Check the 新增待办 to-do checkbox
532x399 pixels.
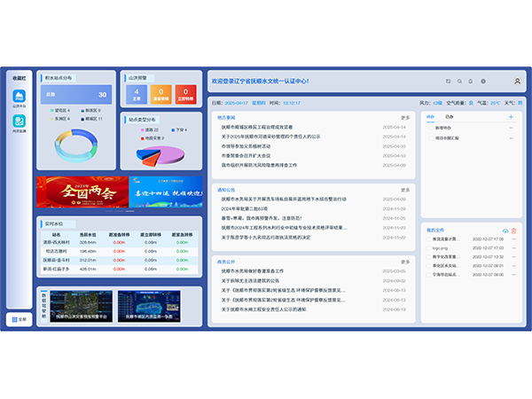pos(431,128)
